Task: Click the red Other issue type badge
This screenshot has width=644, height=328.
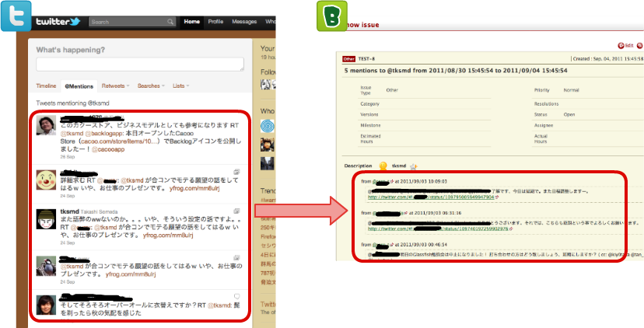Action: point(348,59)
